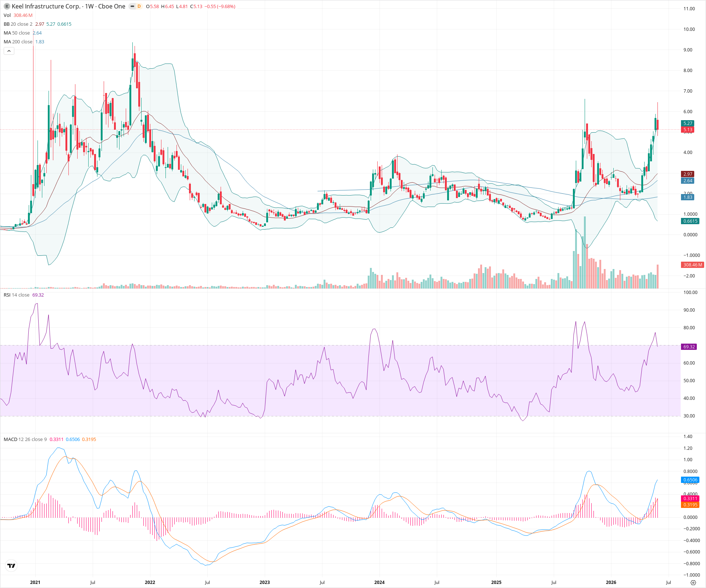Screen dimensions: 706x588
Task: Select the BB 20 close 2 legend
Action: click(18, 24)
